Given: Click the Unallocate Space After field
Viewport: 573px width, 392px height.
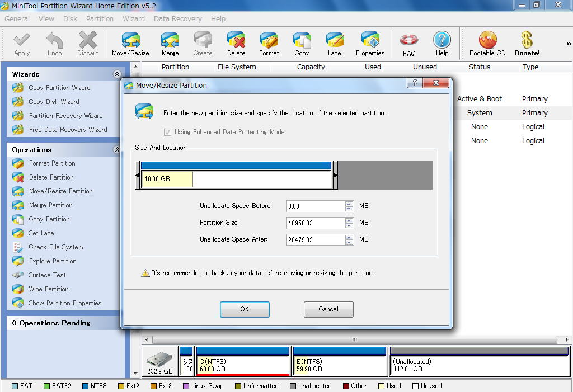Looking at the screenshot, I should pos(316,240).
